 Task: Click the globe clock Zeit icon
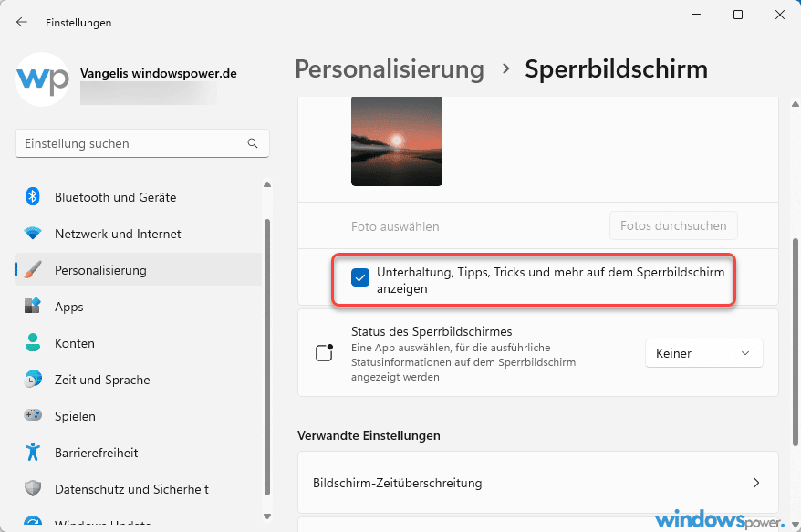33,379
